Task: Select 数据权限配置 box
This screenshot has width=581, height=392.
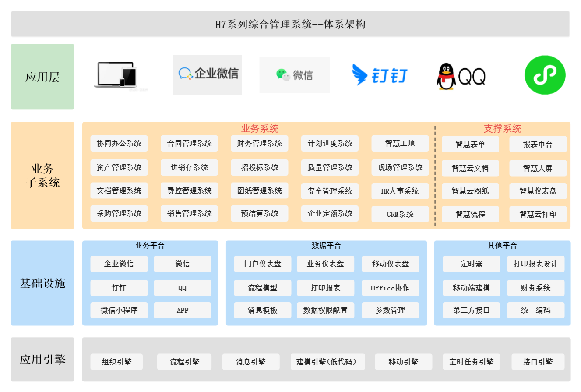Action: click(x=325, y=311)
